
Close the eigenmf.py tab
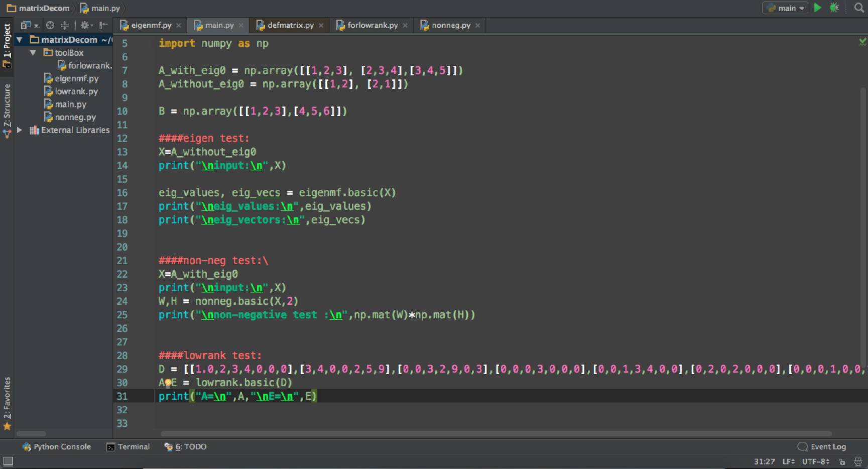[x=179, y=26]
